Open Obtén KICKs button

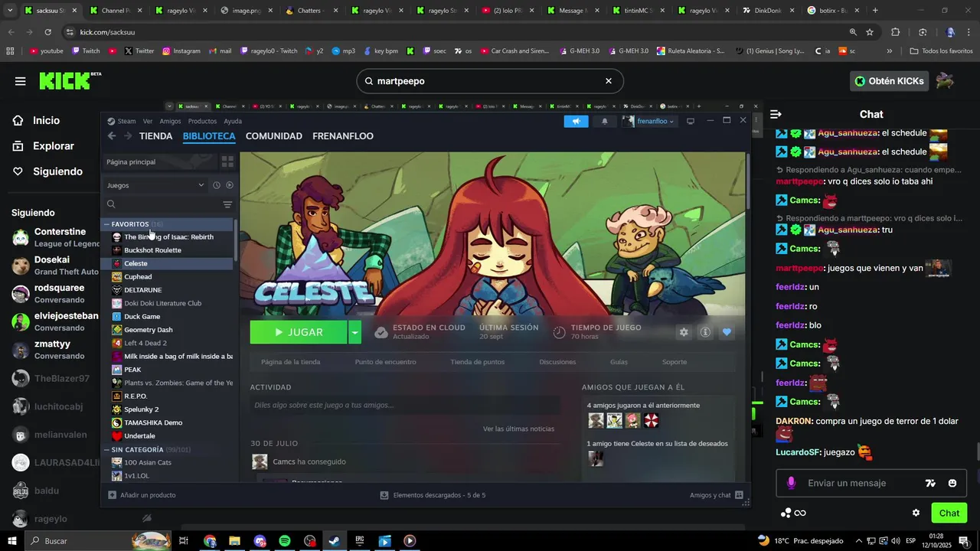click(889, 81)
